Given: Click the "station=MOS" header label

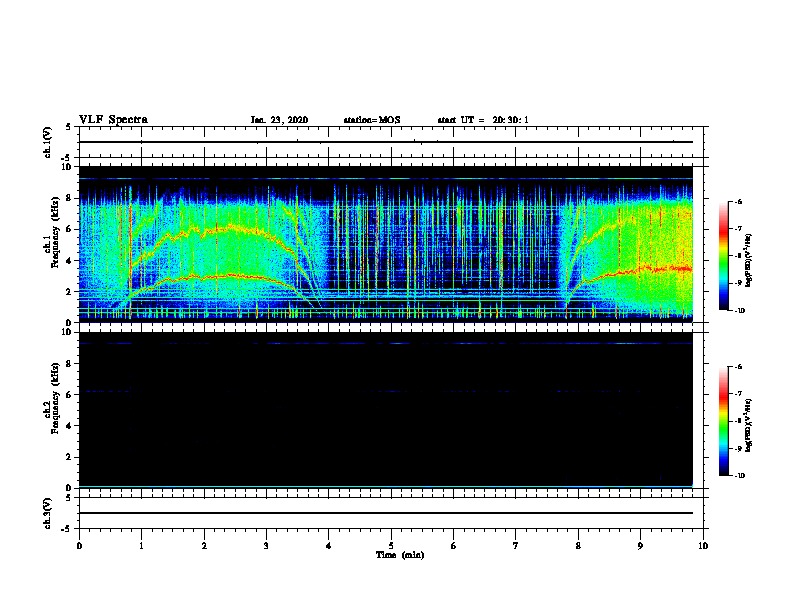Looking at the screenshot, I should pos(372,120).
